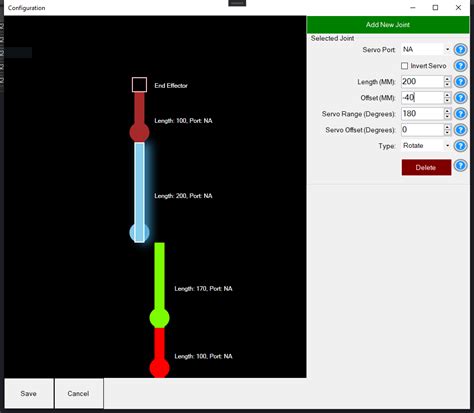Select the End Effector square

[139, 85]
